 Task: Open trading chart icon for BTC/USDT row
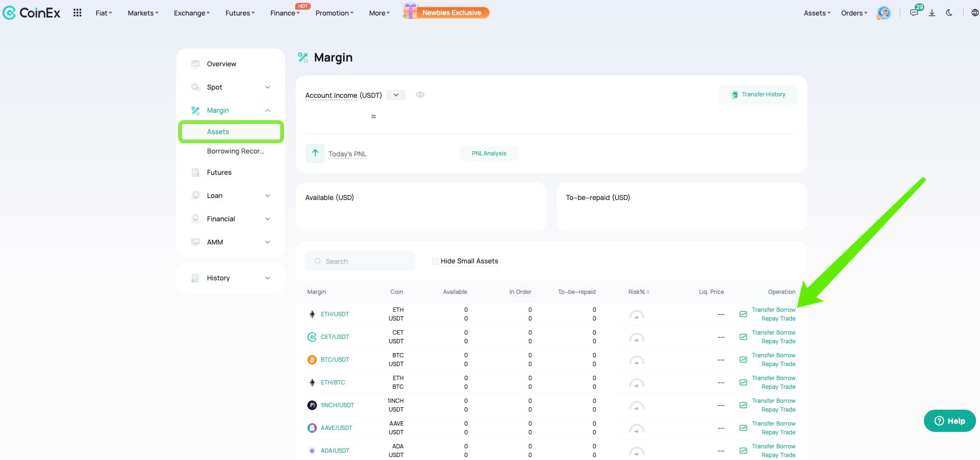tap(743, 360)
